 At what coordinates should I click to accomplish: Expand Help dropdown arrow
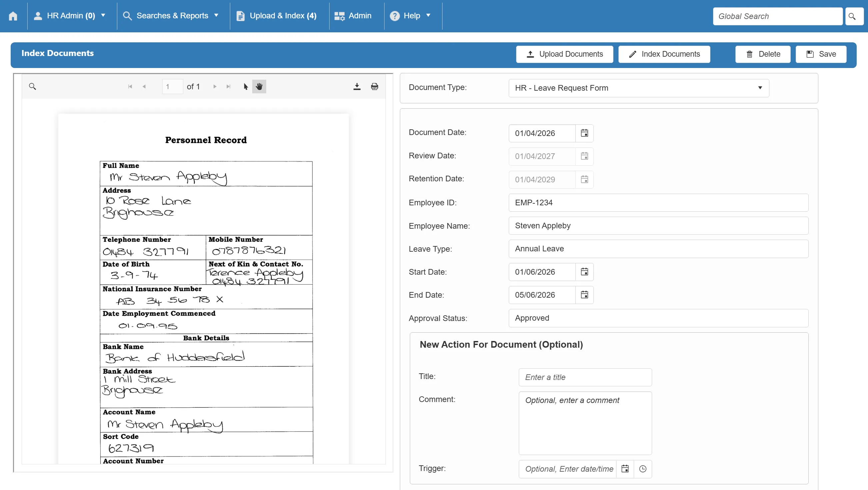428,15
